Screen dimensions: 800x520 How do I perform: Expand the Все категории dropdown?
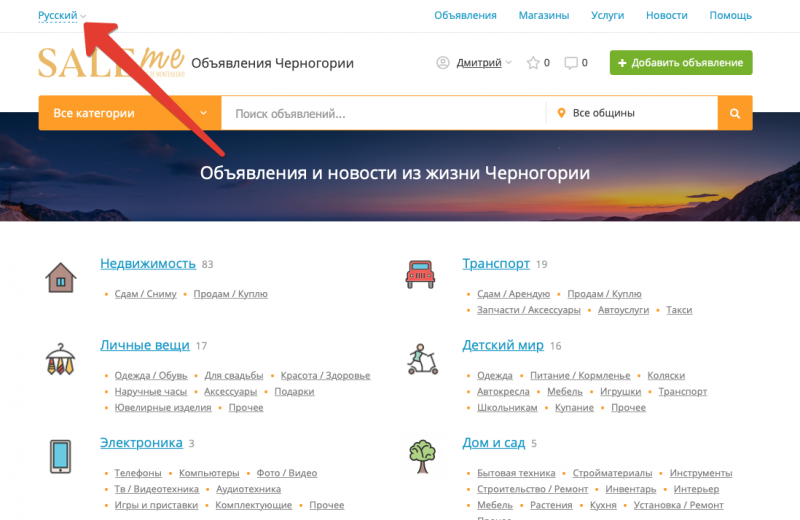click(129, 114)
